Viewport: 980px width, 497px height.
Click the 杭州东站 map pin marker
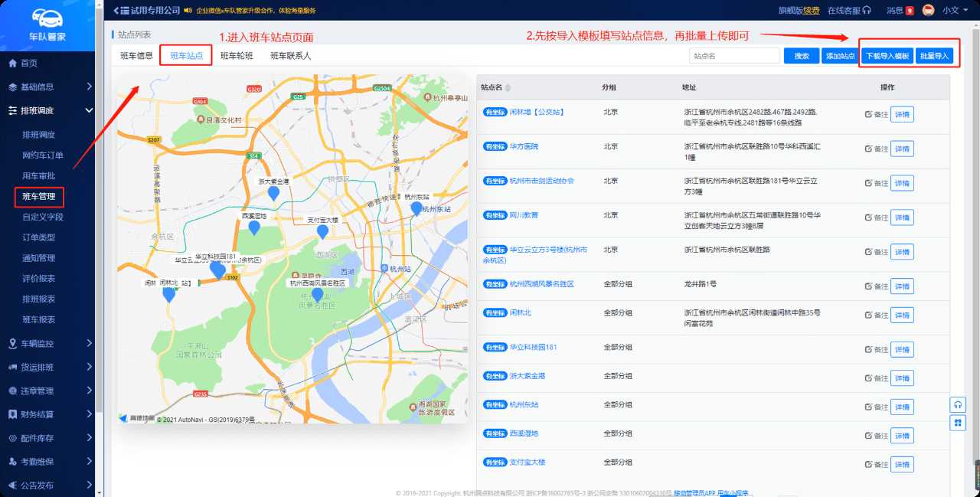click(x=416, y=208)
